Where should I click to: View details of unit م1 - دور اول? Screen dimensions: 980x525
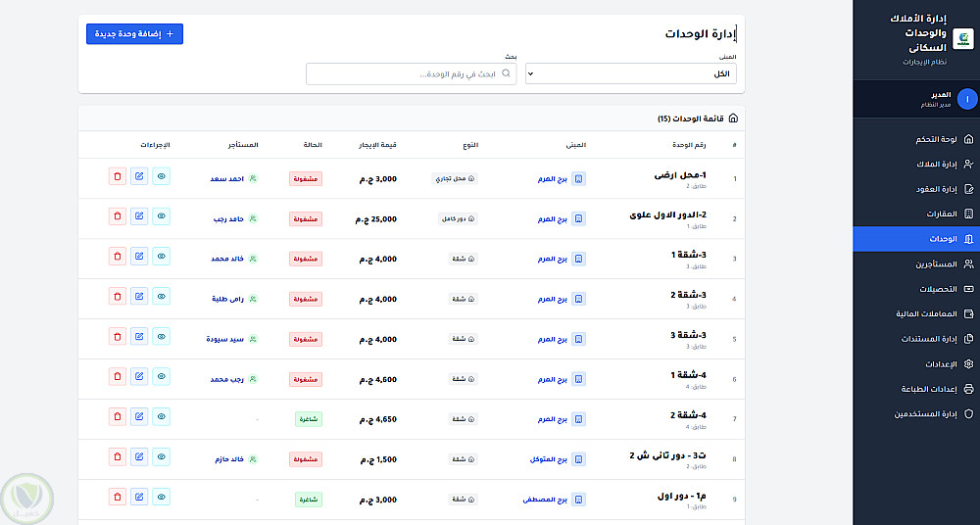pyautogui.click(x=162, y=498)
